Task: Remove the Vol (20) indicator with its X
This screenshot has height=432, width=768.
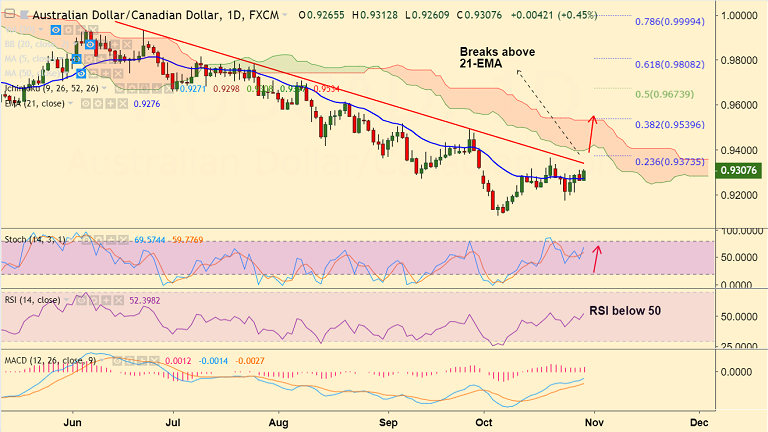Action: pos(93,30)
